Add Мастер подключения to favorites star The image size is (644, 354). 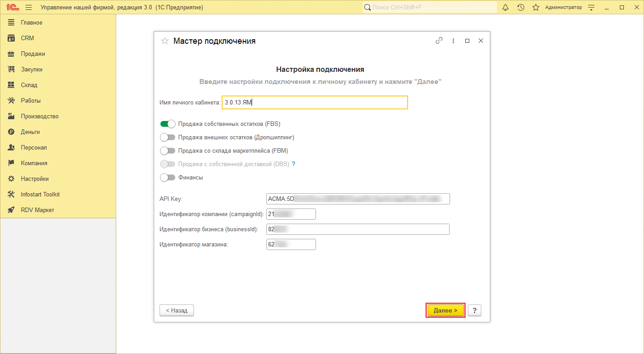(x=165, y=41)
